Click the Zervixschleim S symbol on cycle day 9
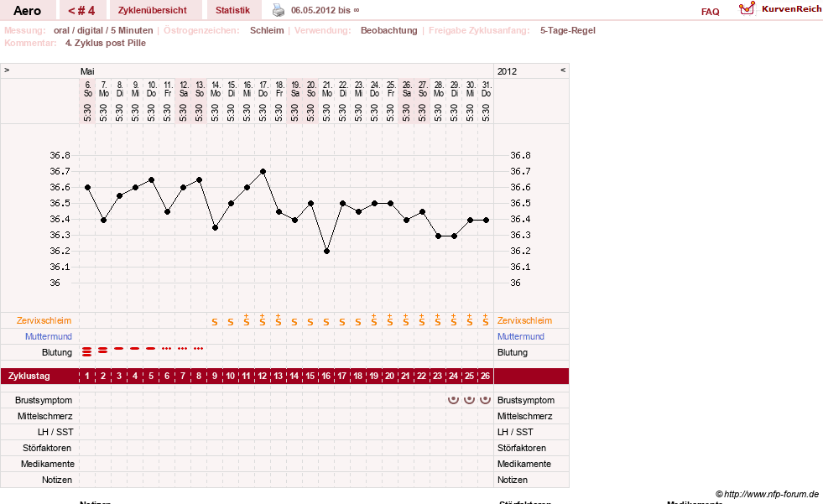The image size is (823, 504). [215, 322]
